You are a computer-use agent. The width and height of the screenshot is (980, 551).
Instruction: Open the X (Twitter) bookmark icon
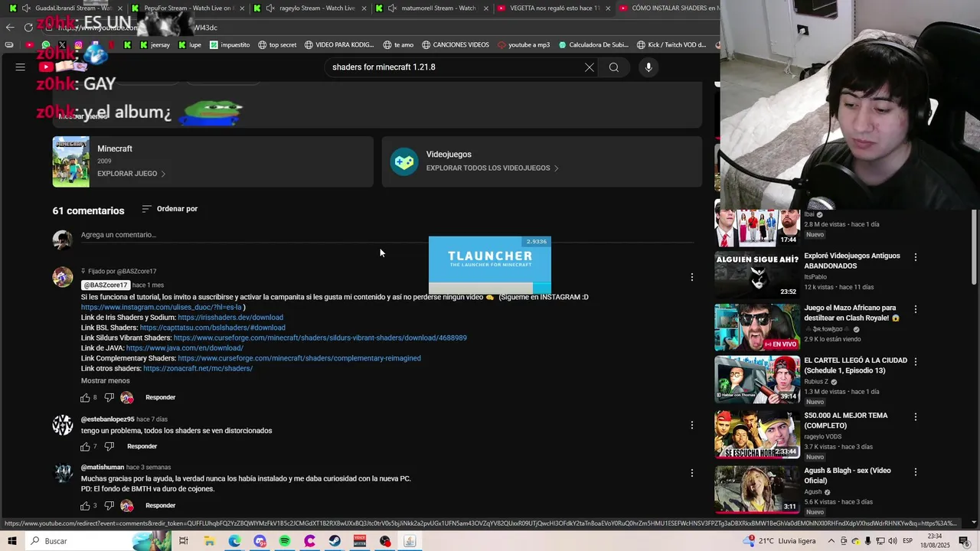[63, 45]
